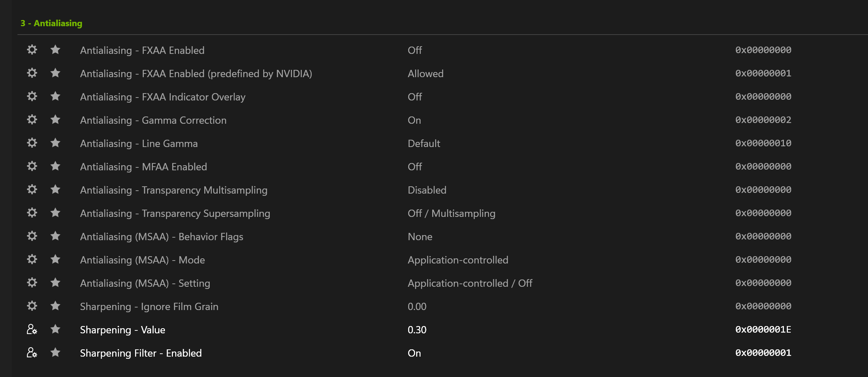Click the star icon for Gamma Correction
Screen dimensions: 868x377
pos(55,119)
